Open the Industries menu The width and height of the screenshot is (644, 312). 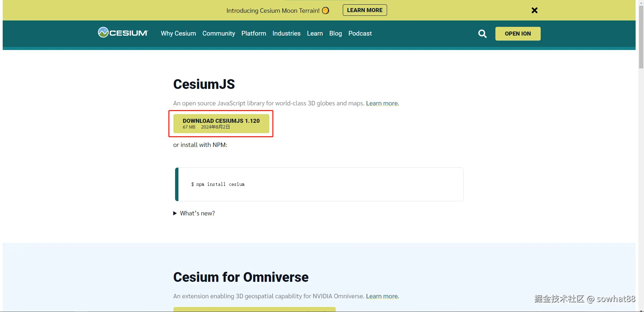tap(286, 34)
